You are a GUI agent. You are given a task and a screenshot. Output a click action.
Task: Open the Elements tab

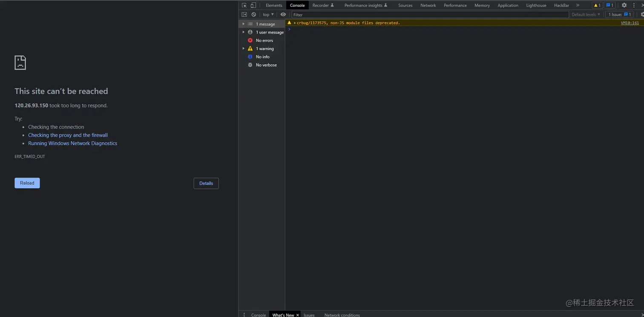[274, 5]
